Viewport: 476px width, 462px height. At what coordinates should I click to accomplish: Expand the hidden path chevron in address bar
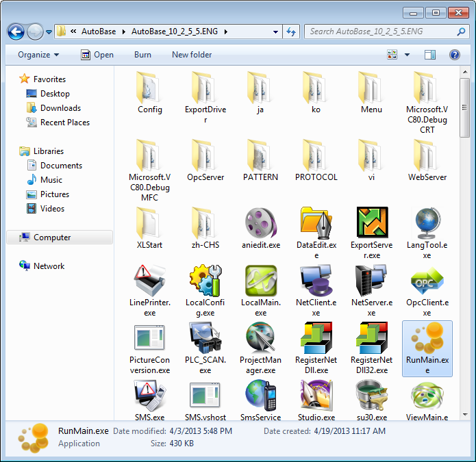coord(73,31)
